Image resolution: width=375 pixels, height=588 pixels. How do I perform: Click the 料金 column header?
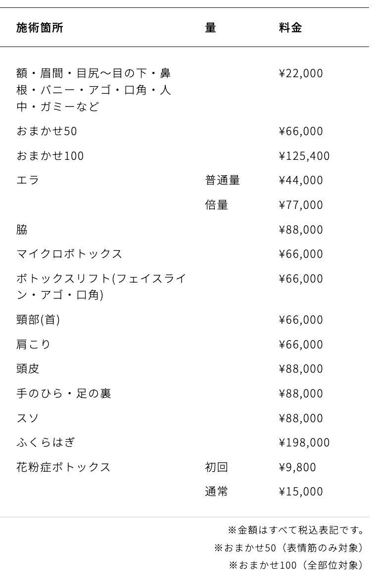coord(290,28)
